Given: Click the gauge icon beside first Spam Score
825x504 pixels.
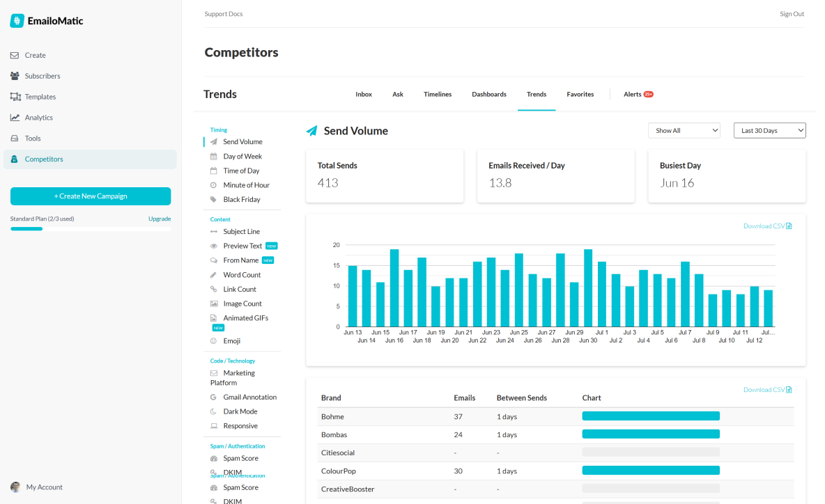Looking at the screenshot, I should click(214, 458).
